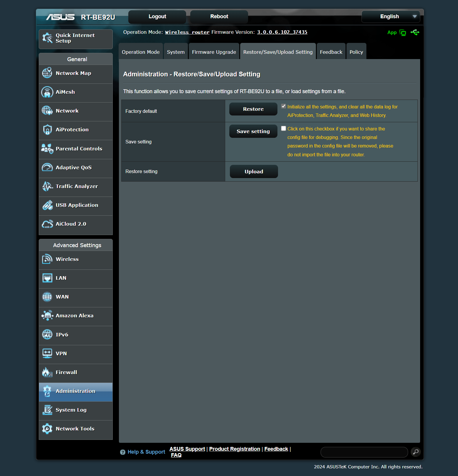The height and width of the screenshot is (476, 458).
Task: Open the System Log notepad icon
Action: [47, 410]
